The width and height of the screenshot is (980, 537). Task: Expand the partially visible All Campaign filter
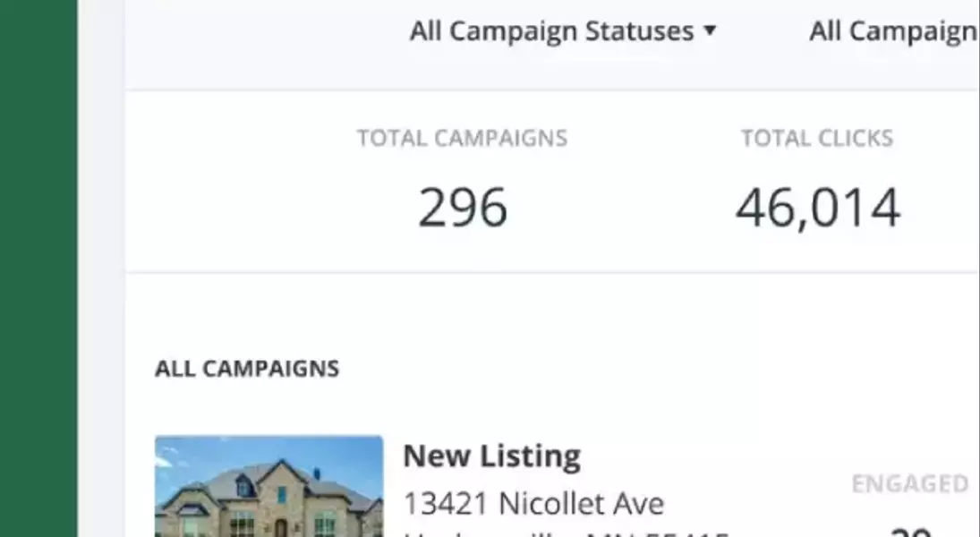(x=892, y=31)
